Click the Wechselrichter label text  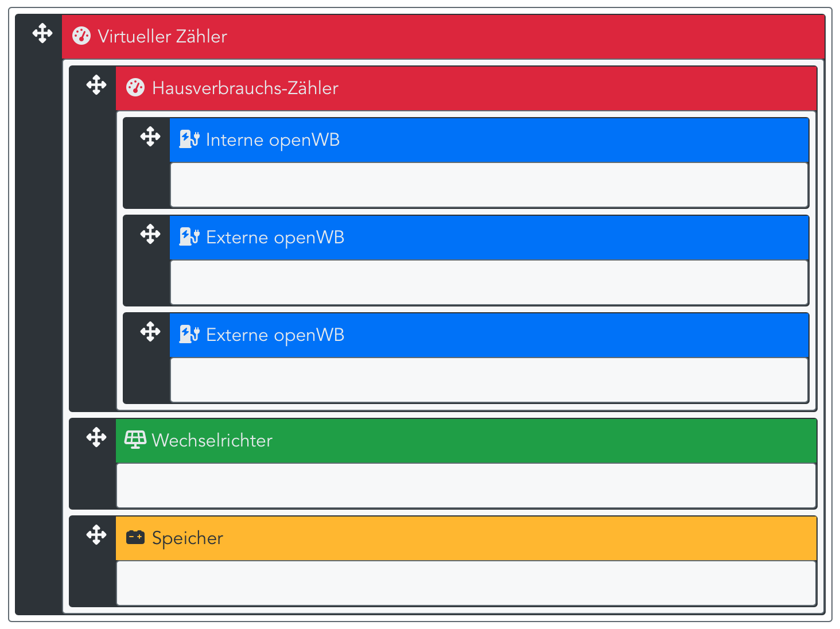(212, 440)
